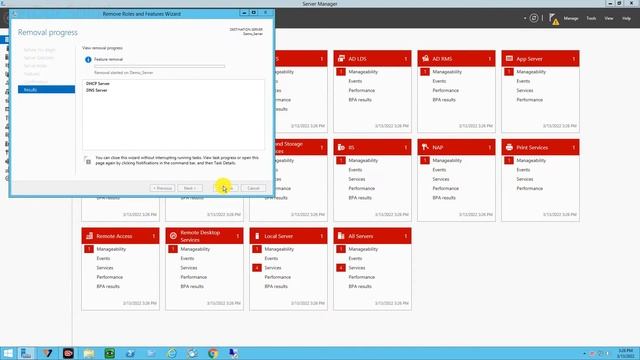Open the View menu
This screenshot has height=360, width=640.
pos(609,18)
